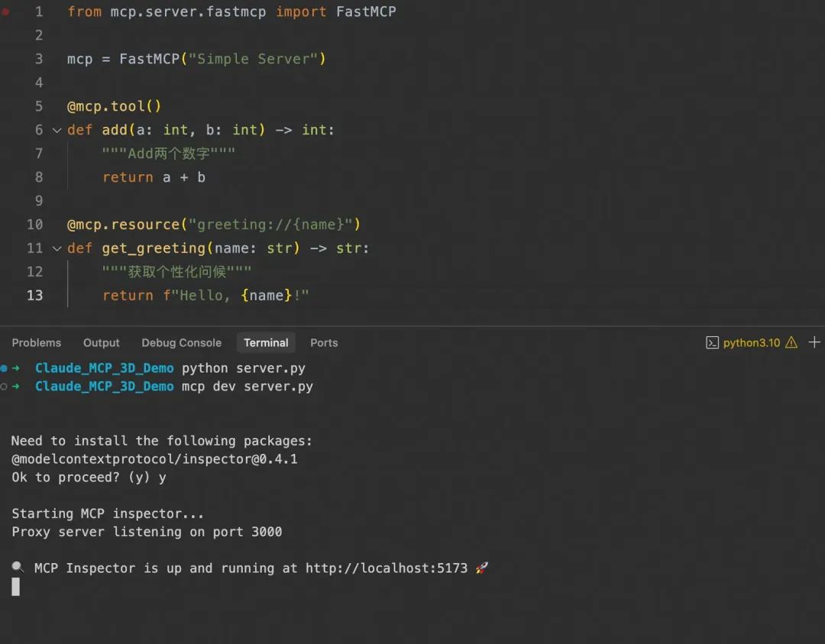The height and width of the screenshot is (644, 825).
Task: Open the Ports tab
Action: click(x=324, y=343)
